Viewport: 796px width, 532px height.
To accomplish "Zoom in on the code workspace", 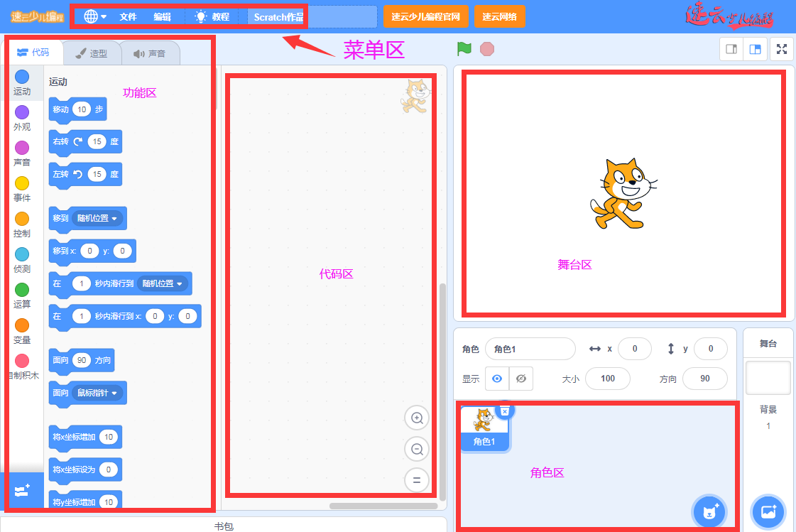I will [417, 418].
